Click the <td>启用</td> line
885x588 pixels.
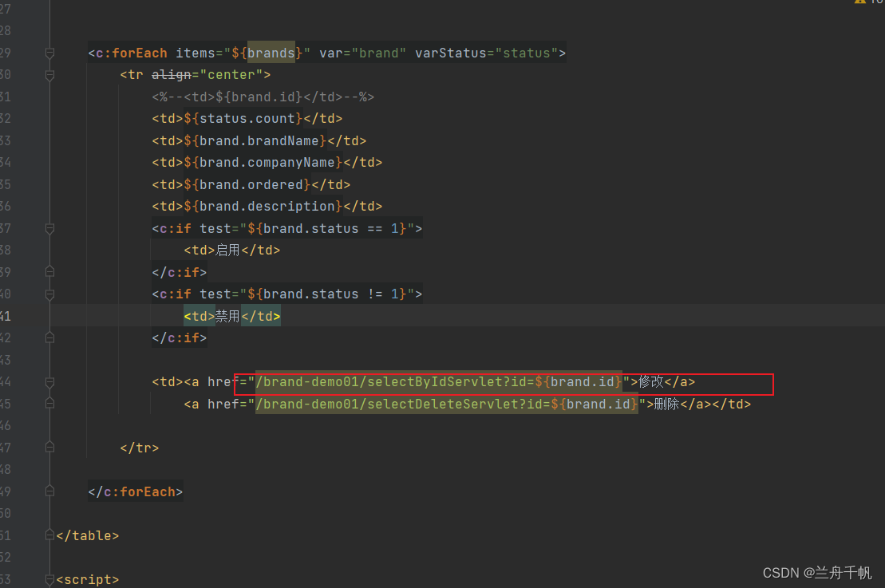232,250
